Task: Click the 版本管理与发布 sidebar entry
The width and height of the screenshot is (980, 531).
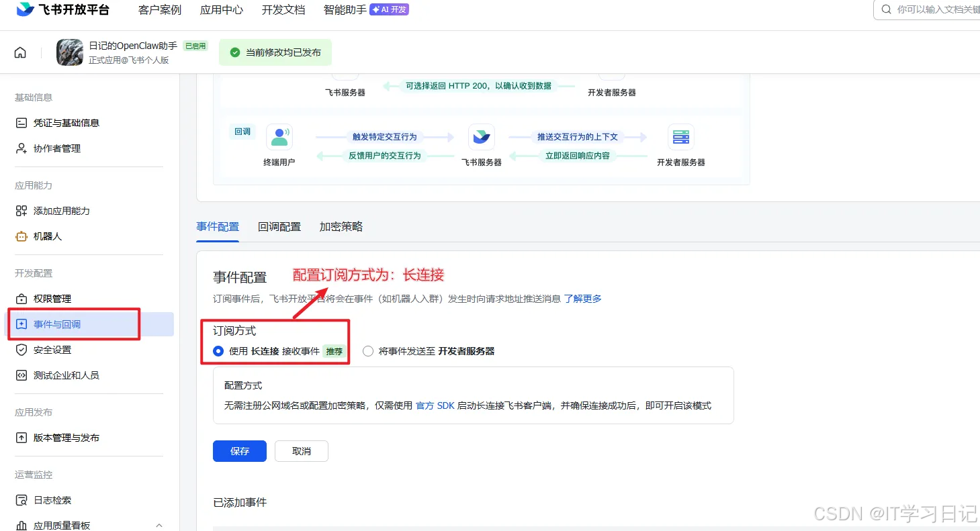Action: [x=21, y=437]
